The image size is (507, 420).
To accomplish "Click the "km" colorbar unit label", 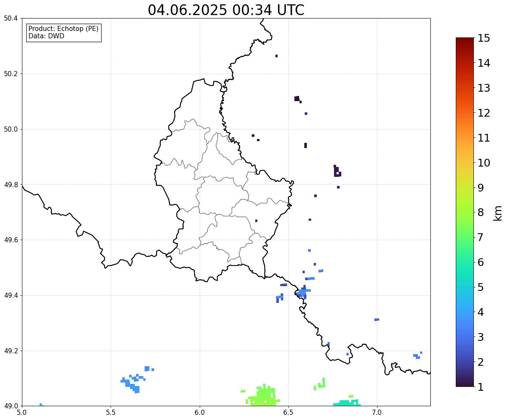I will point(498,213).
